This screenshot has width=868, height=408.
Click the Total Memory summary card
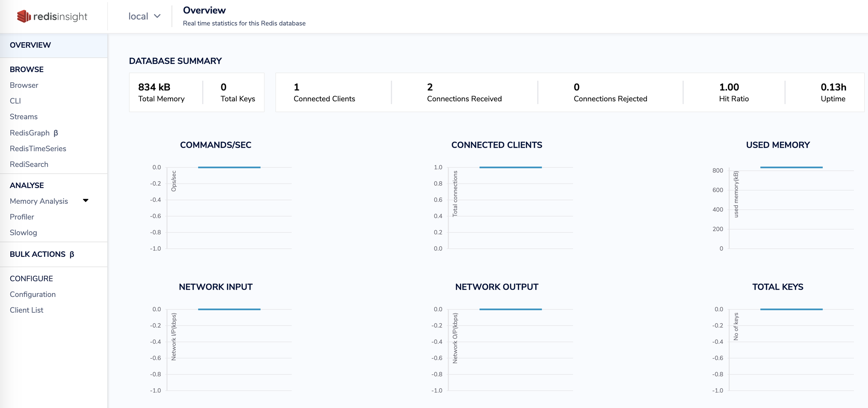click(161, 92)
